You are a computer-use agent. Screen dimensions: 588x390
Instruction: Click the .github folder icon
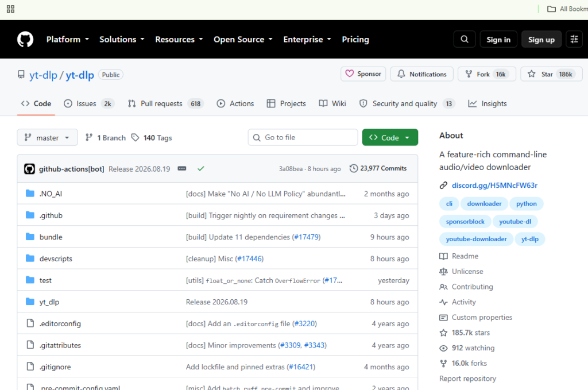30,215
